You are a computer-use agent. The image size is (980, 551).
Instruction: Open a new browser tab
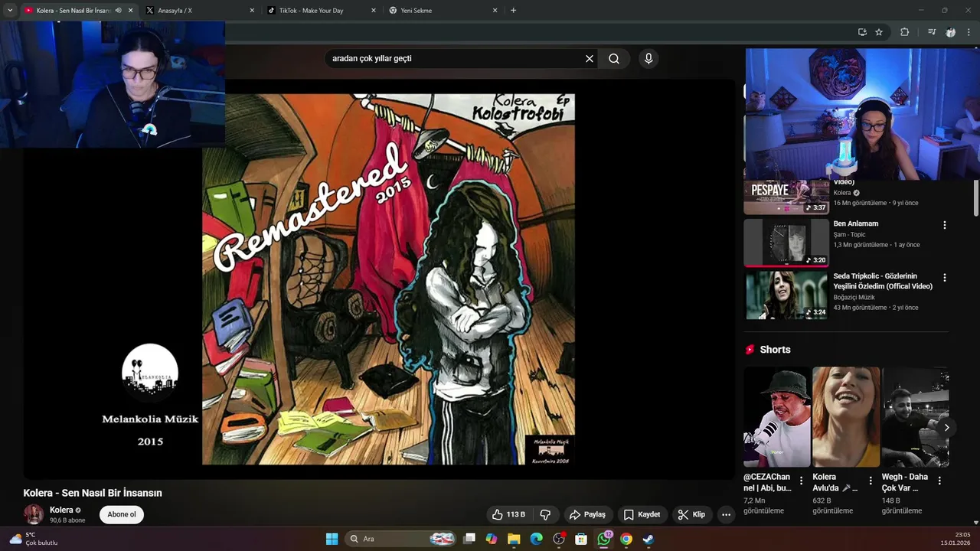coord(513,11)
